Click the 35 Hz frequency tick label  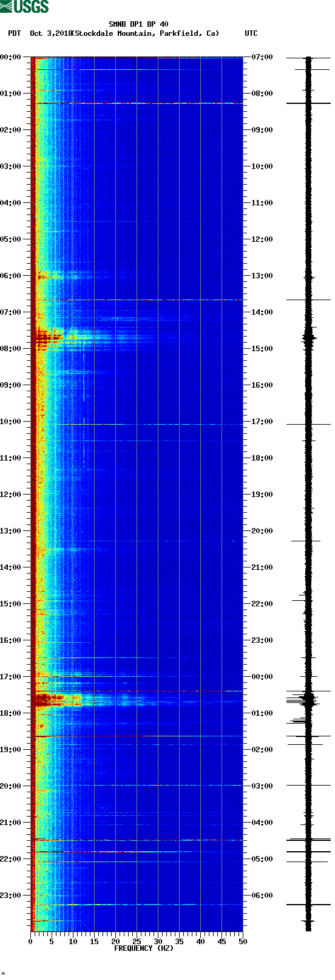pyautogui.click(x=179, y=942)
